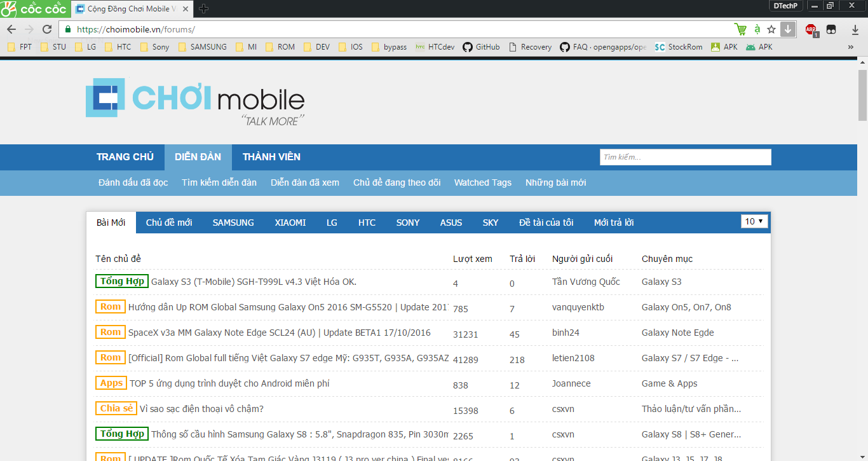Click the Tìm kiếm search field
The width and height of the screenshot is (868, 461).
pyautogui.click(x=686, y=157)
